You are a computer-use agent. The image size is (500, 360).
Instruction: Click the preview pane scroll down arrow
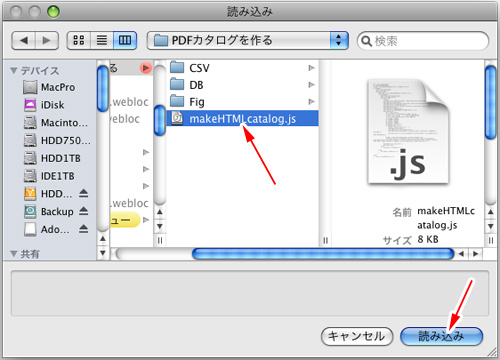[490, 226]
